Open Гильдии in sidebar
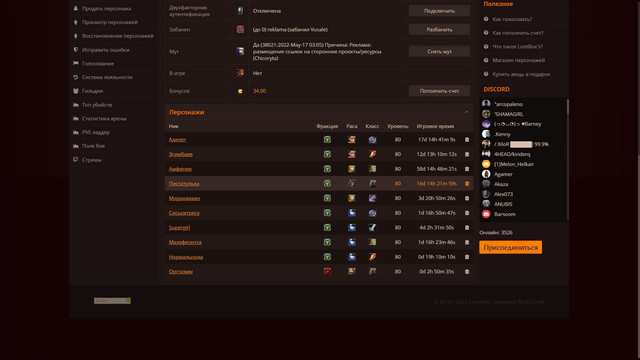This screenshot has height=360, width=640. (93, 91)
